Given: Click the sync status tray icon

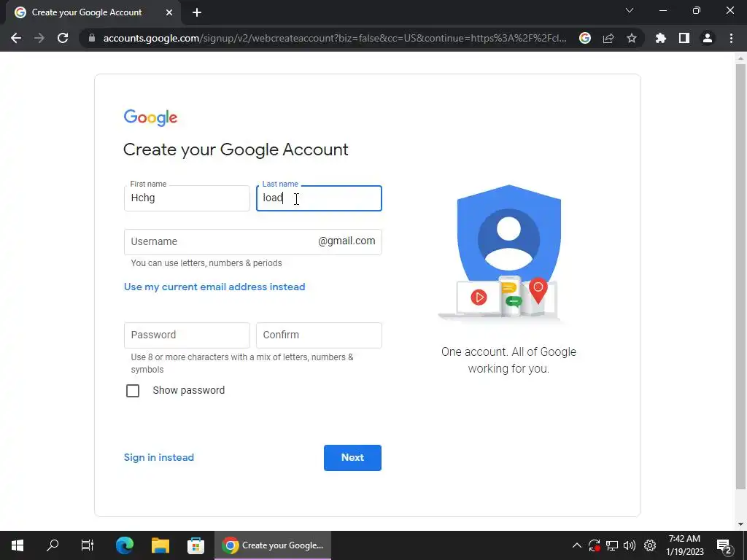Looking at the screenshot, I should (x=594, y=545).
